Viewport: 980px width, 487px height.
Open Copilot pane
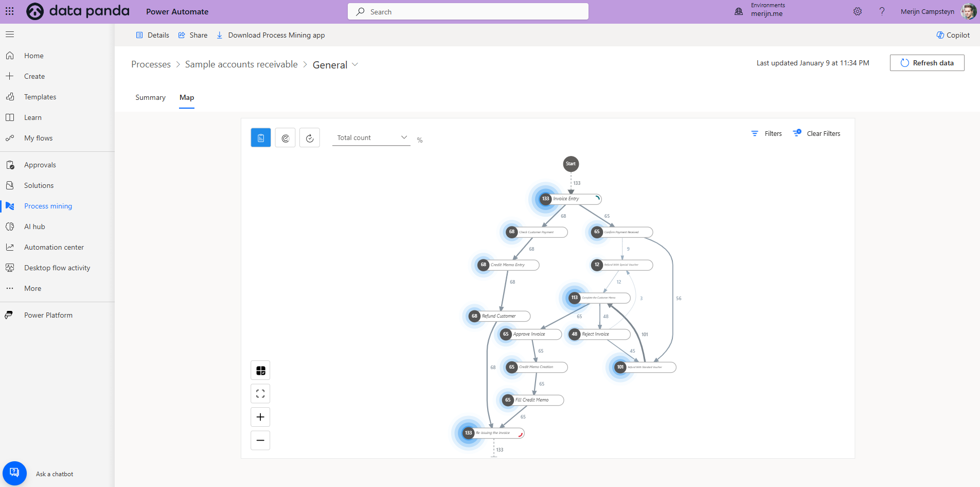pyautogui.click(x=953, y=35)
